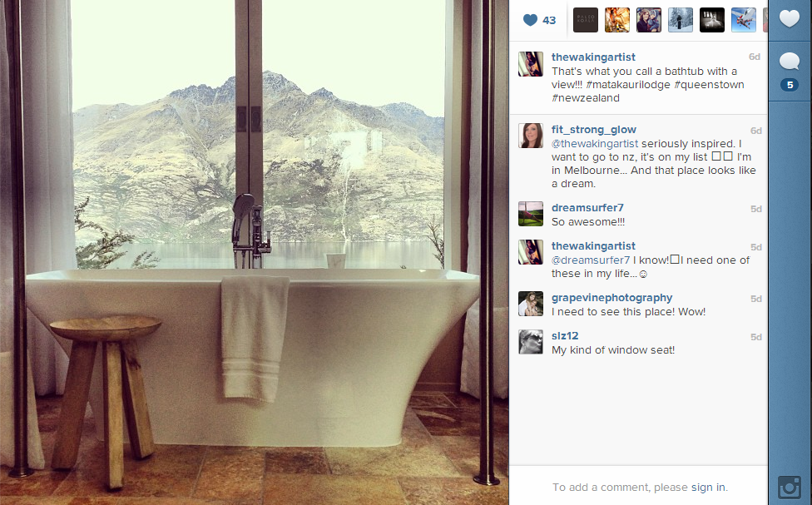Open dreamsurfer7's avatar picture

[x=531, y=214]
